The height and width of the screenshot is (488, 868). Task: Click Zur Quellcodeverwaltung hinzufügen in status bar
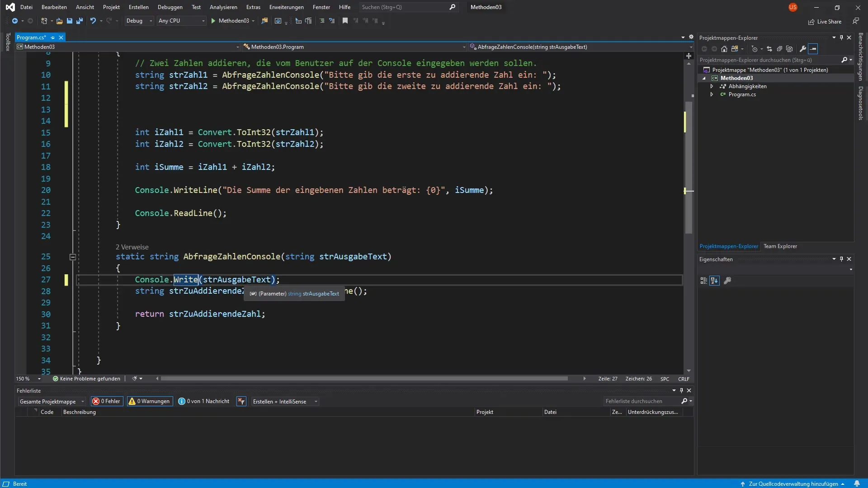tap(793, 483)
